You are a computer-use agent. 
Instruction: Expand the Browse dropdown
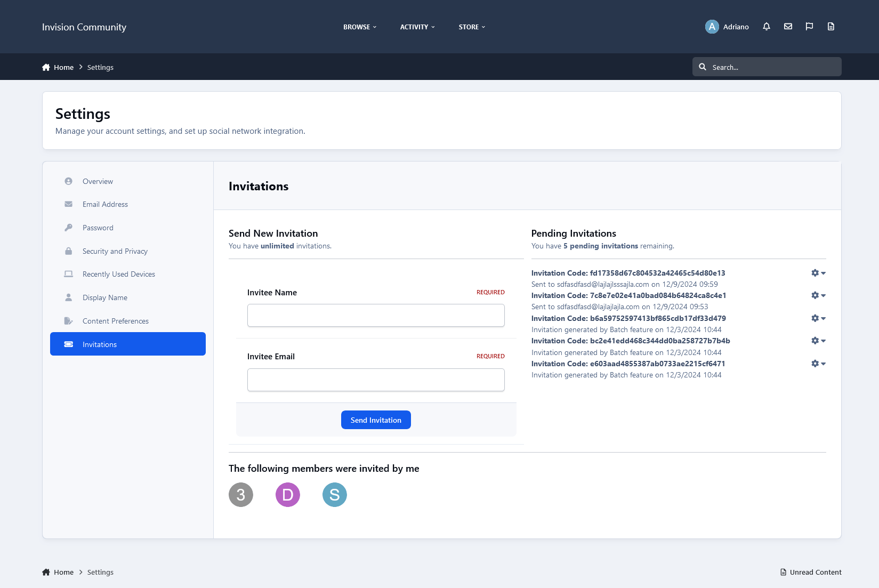(360, 27)
